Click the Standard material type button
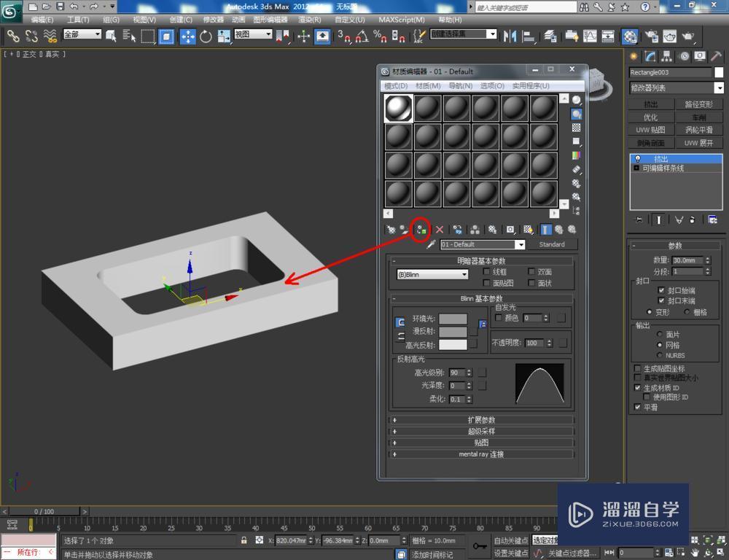This screenshot has height=560, width=729. 553,244
